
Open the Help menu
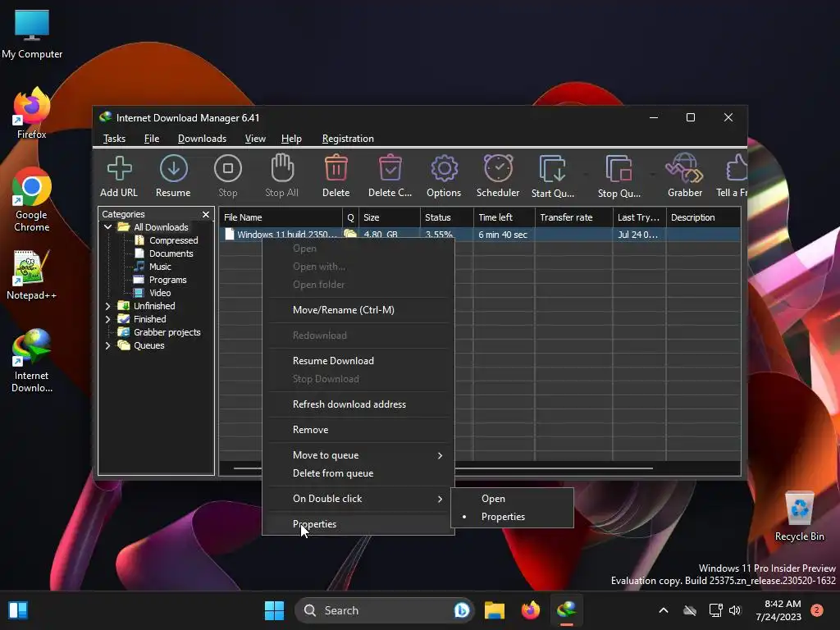click(x=291, y=139)
